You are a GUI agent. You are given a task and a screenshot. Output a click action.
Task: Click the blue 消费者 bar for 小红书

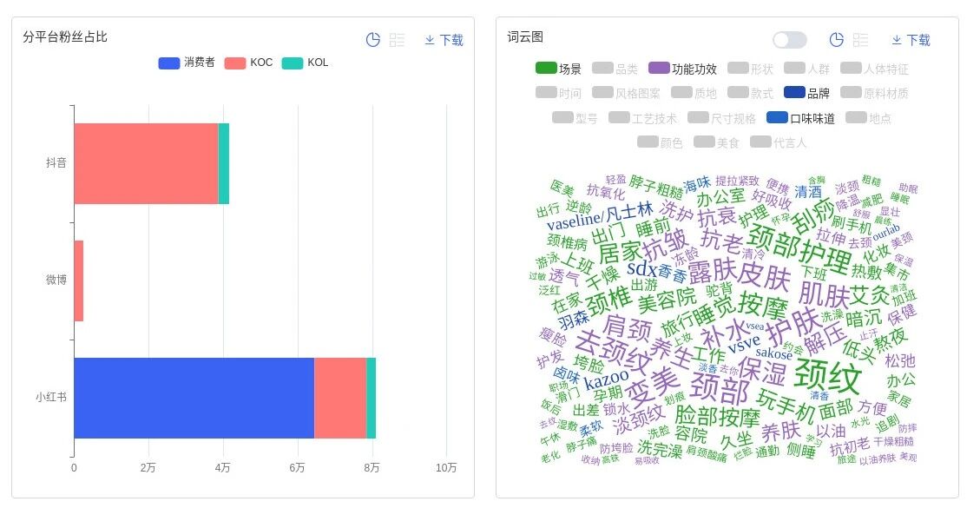point(194,398)
